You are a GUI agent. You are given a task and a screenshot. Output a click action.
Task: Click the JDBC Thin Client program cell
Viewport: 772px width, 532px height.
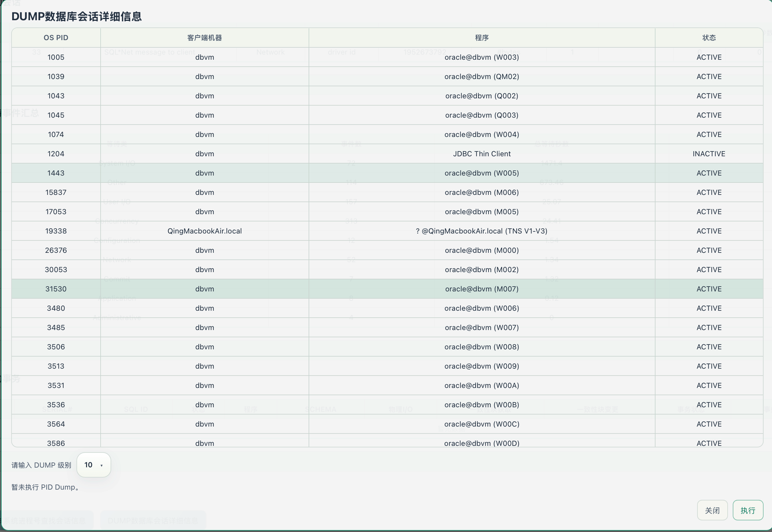coord(482,154)
